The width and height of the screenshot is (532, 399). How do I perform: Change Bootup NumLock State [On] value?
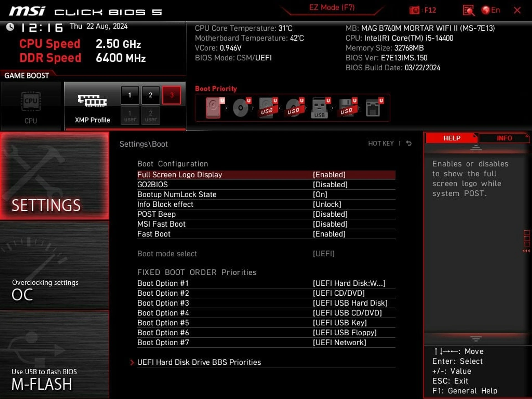click(320, 195)
